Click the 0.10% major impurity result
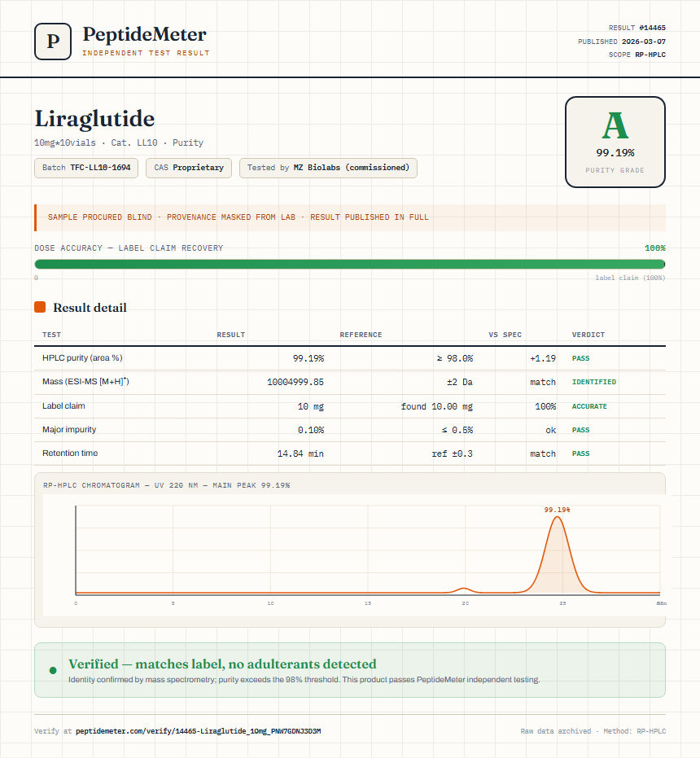Screen dimensions: 700x758 point(311,430)
